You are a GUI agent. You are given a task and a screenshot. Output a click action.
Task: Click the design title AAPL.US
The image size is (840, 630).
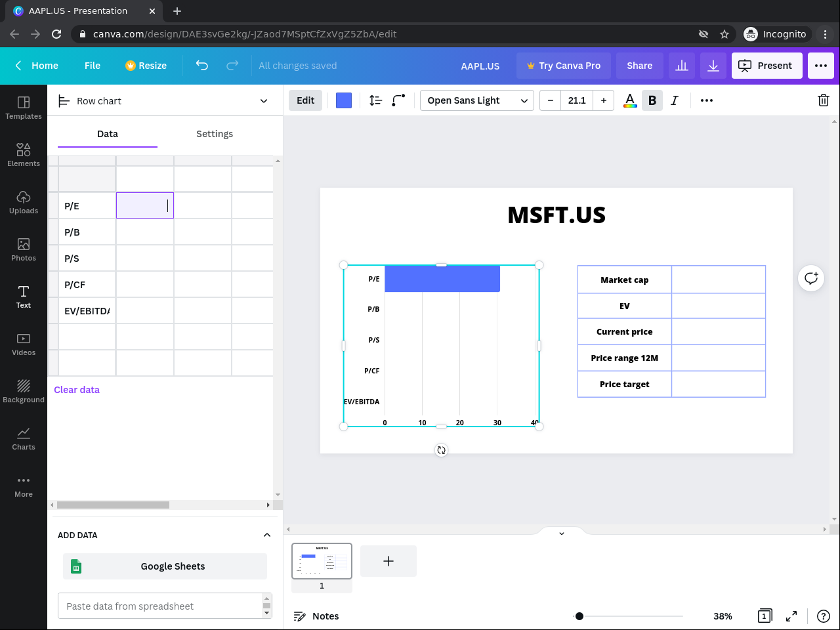coord(480,66)
